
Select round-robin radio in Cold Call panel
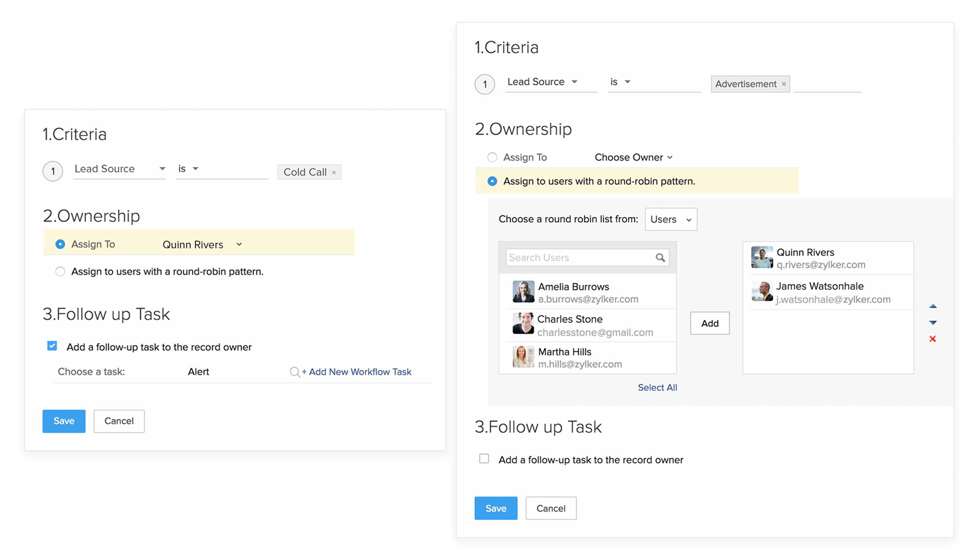(x=60, y=271)
